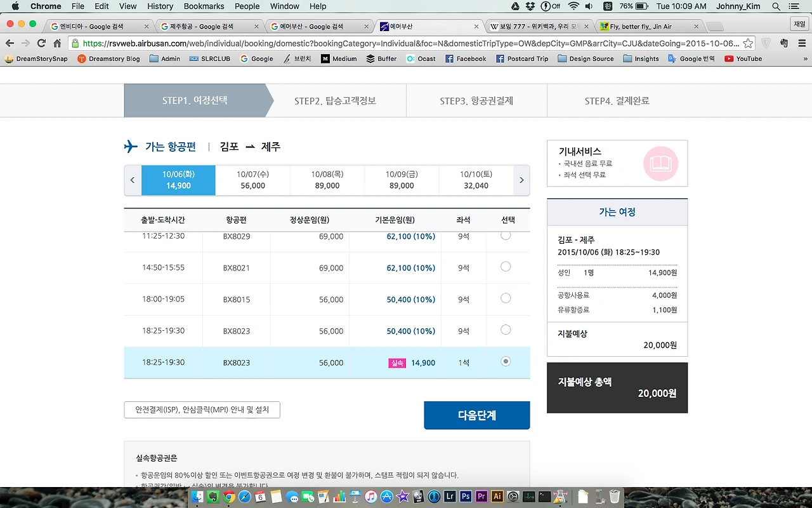Open Spotlight search in the menu bar

776,6
